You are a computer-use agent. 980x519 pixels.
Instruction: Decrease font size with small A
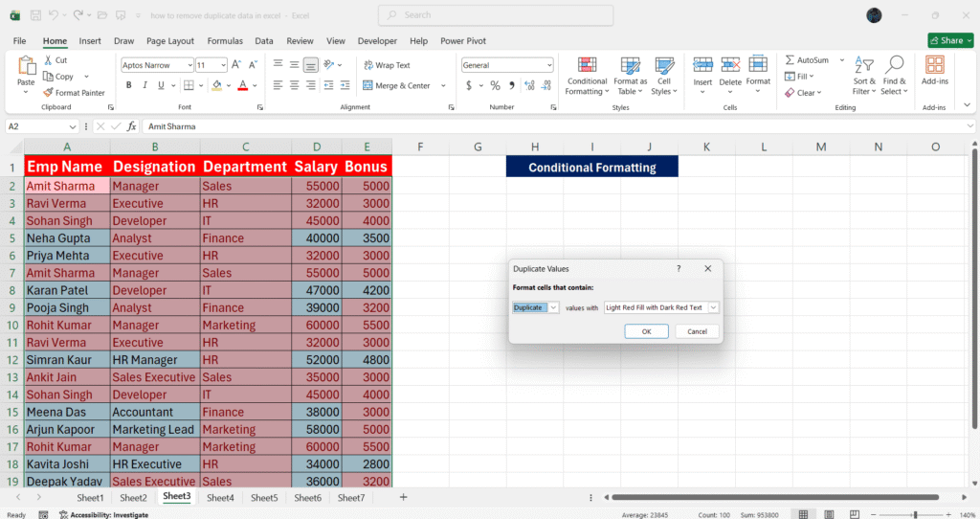[x=253, y=64]
